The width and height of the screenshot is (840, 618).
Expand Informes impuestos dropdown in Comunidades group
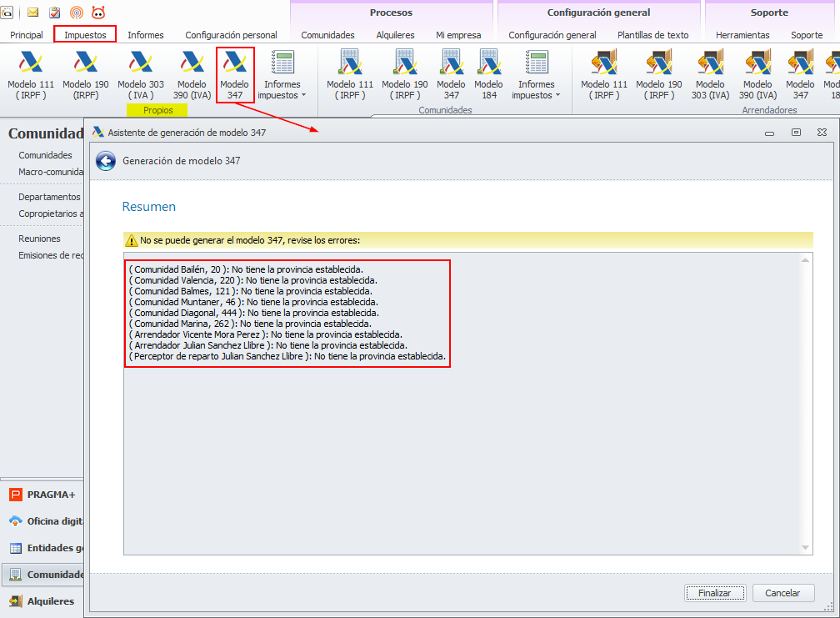[x=537, y=74]
